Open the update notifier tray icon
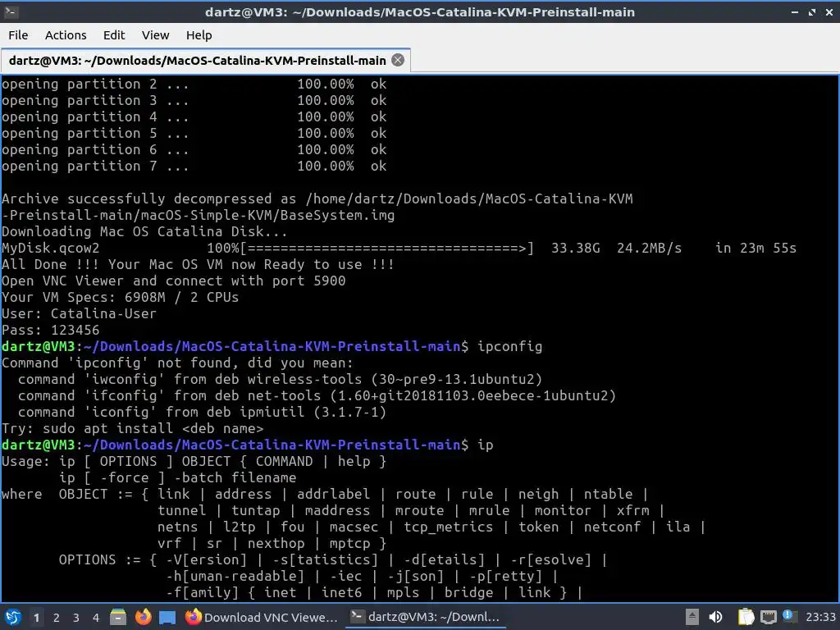The image size is (840, 630). point(789,616)
